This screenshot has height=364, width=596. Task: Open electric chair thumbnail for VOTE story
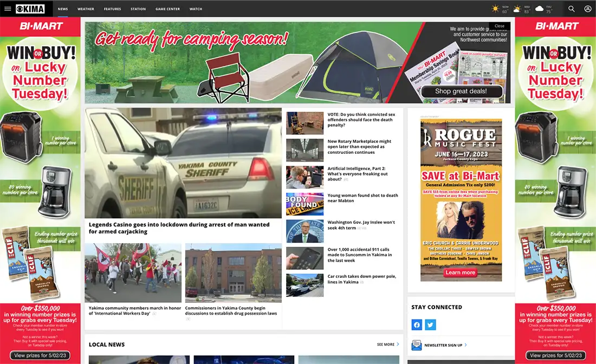(305, 123)
